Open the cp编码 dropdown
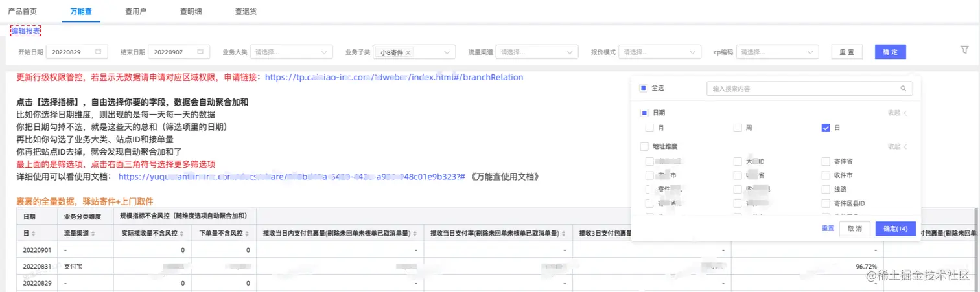The image size is (980, 292). (778, 52)
